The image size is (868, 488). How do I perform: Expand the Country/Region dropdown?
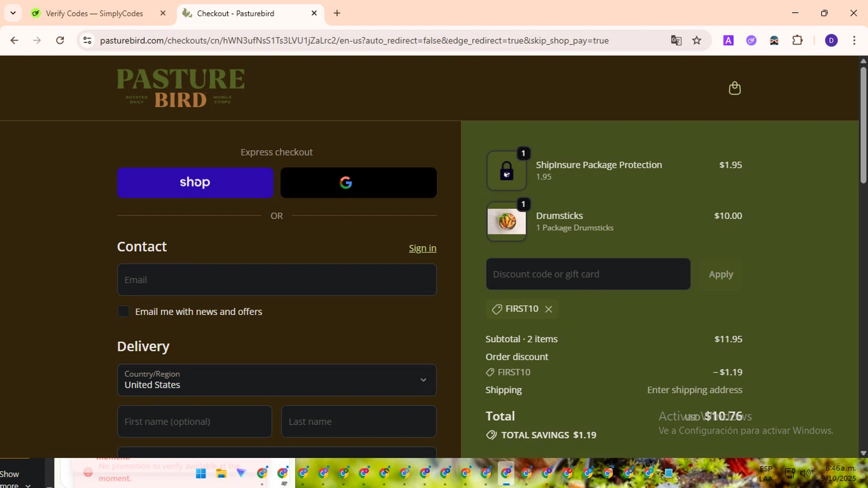(x=277, y=380)
